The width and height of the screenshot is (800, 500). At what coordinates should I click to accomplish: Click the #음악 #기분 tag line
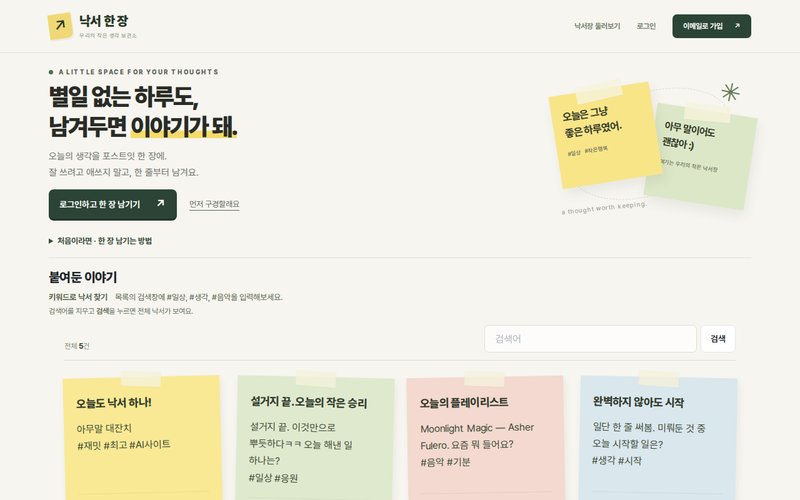point(445,462)
